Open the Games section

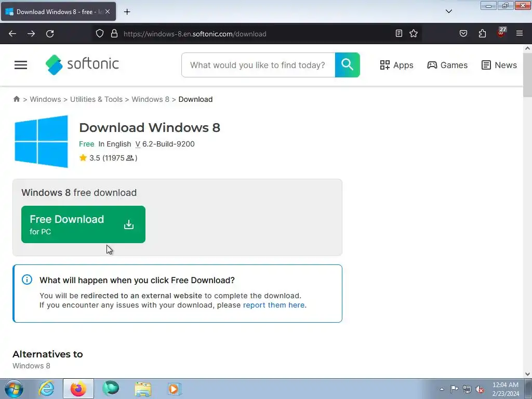click(447, 65)
